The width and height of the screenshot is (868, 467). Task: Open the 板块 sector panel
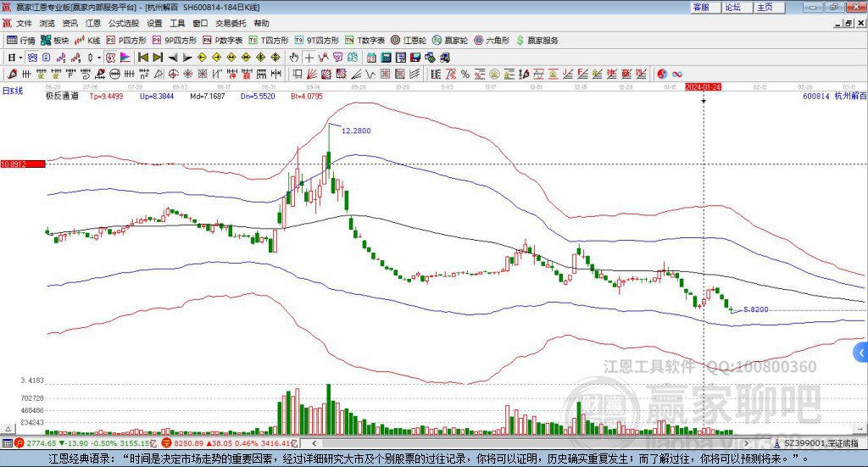(x=55, y=40)
